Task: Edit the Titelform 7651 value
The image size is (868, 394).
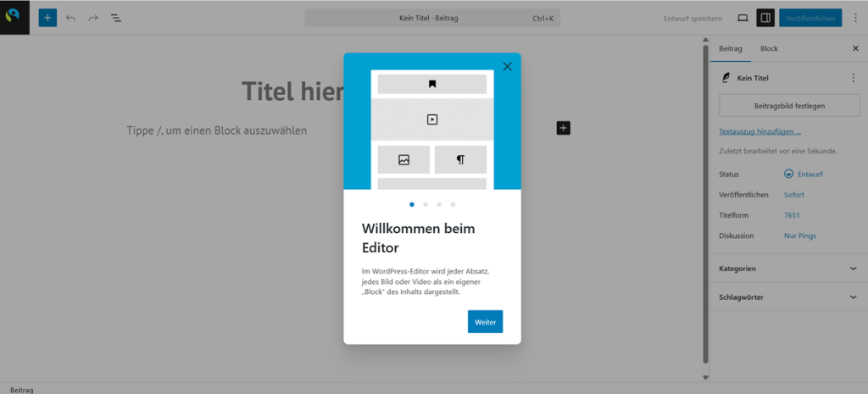Action: 793,215
